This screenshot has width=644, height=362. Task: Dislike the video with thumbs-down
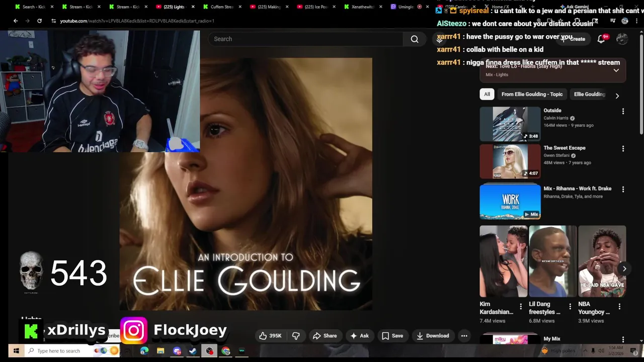point(296,336)
